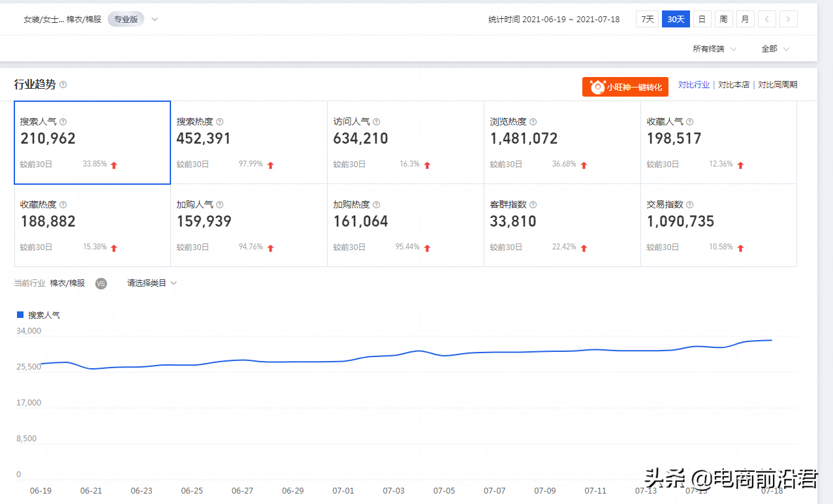This screenshot has width=833, height=504.
Task: Click the 加购热度 help icon
Action: click(376, 204)
